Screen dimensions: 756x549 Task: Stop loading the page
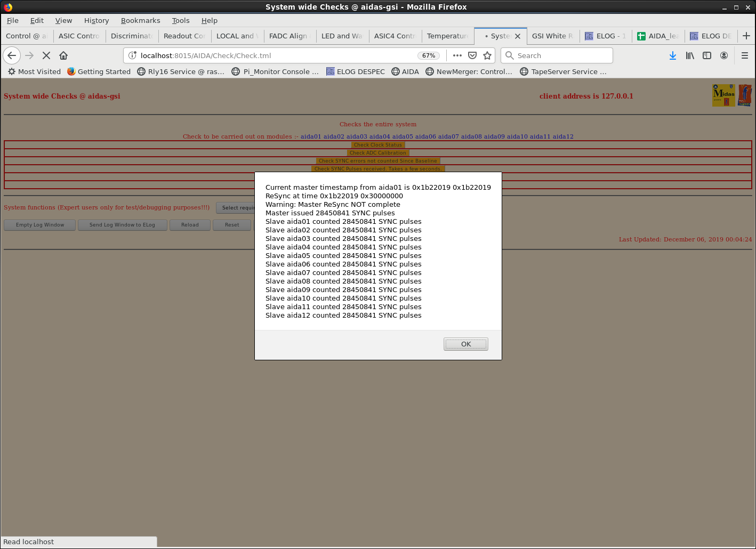pos(46,55)
